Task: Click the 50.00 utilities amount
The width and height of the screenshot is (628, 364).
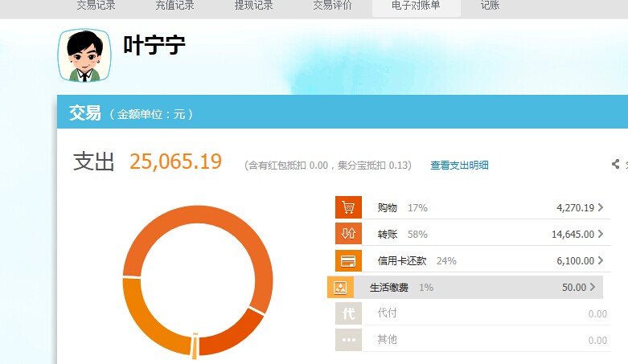Action: 574,288
